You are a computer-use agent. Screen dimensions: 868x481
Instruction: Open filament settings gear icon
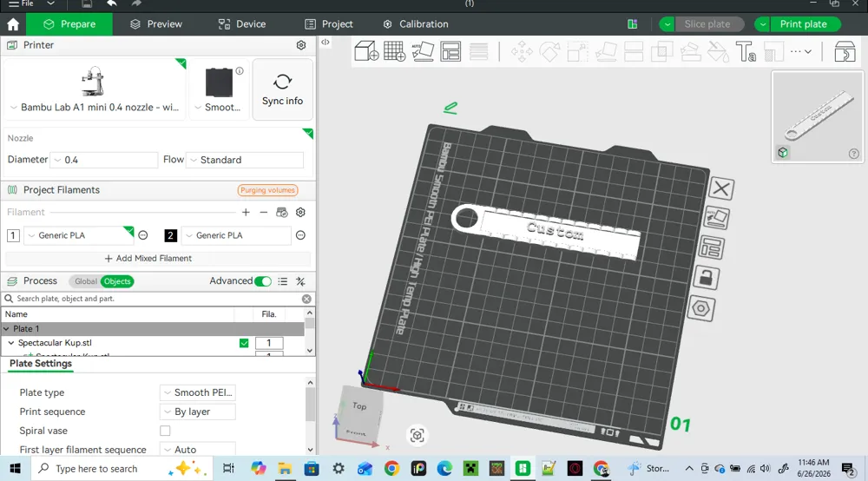300,212
